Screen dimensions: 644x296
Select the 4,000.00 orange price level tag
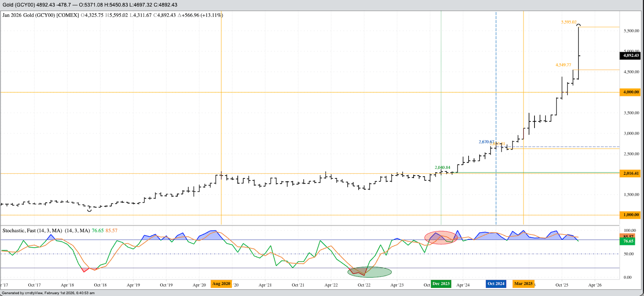click(631, 92)
